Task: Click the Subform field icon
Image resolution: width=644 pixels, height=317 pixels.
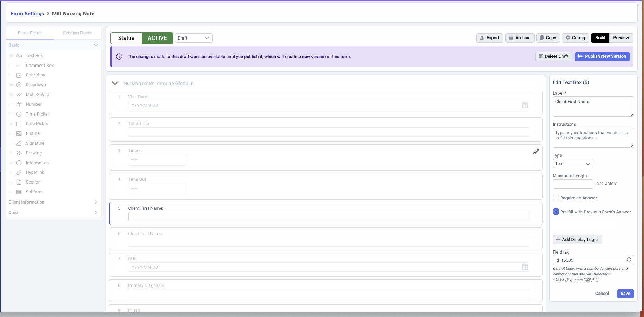Action: click(19, 192)
